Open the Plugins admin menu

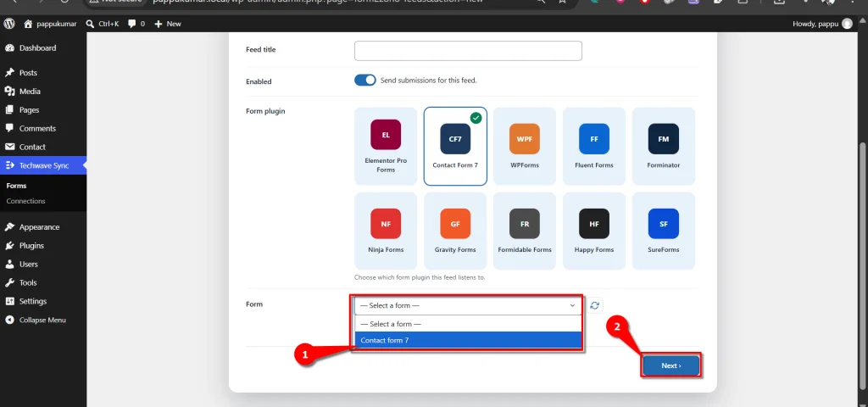(31, 245)
